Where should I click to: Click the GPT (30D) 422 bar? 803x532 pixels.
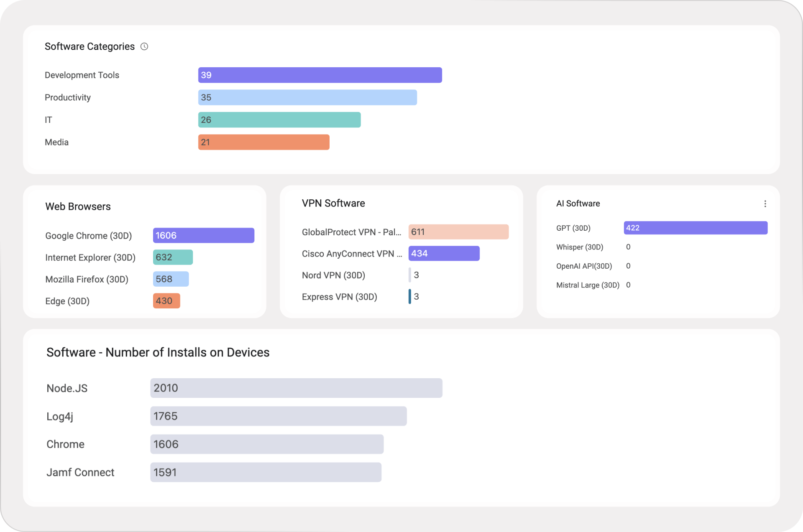pyautogui.click(x=695, y=228)
